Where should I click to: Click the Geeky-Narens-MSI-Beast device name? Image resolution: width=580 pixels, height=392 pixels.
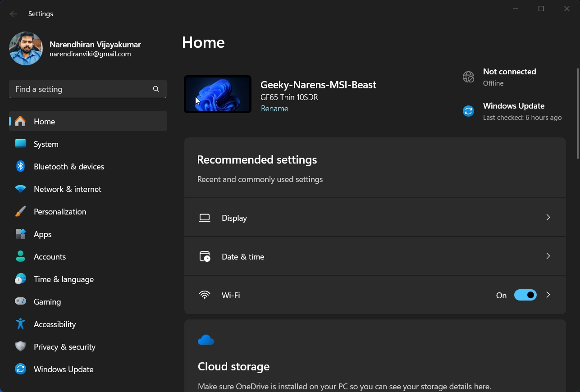[x=318, y=85]
